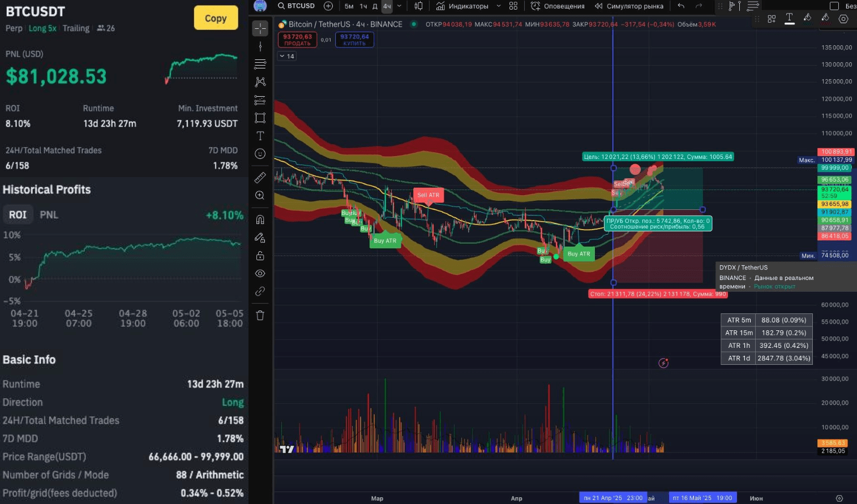Toggle the drawing sync link icon

[x=260, y=291]
